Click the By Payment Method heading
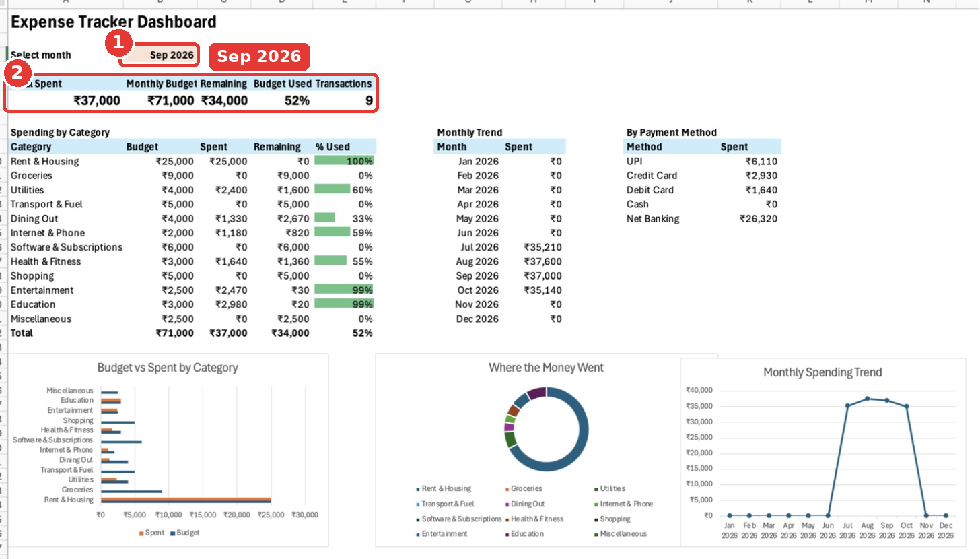Screen dimensions: 980x559 672,133
